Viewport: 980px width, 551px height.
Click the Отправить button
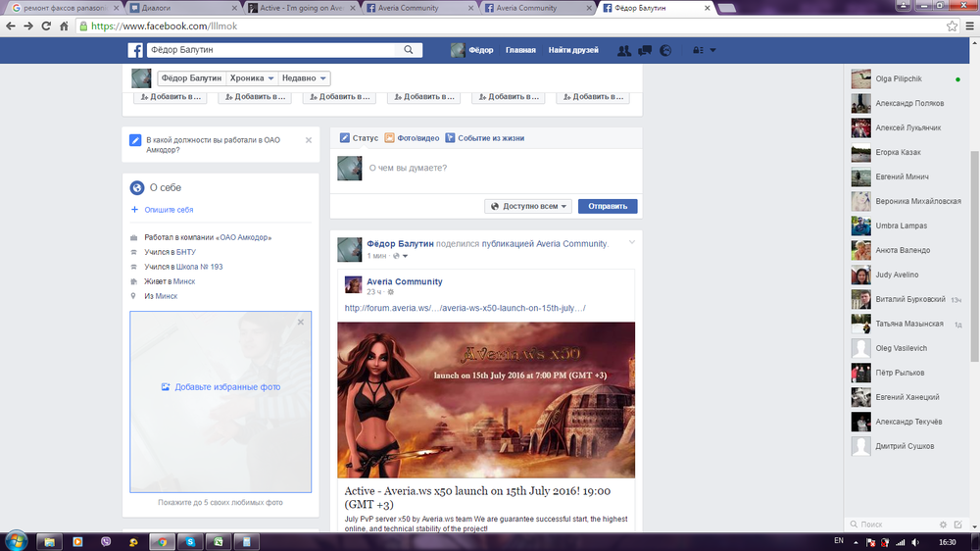(x=608, y=207)
